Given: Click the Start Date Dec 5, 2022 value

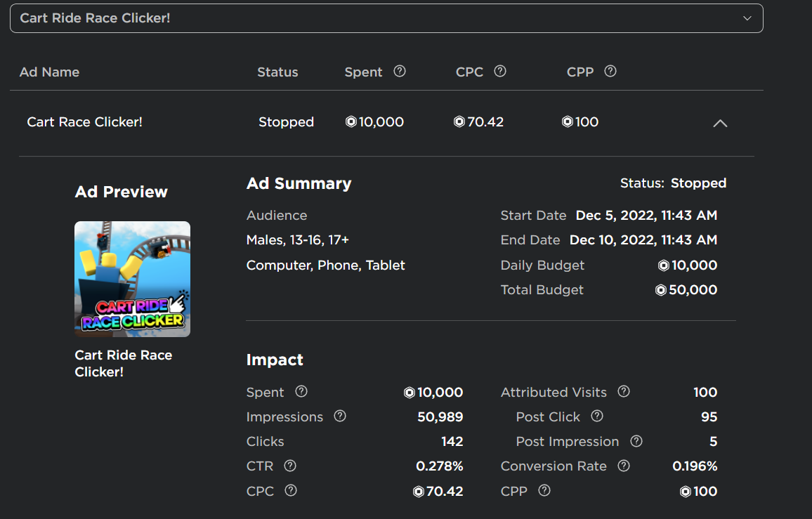Looking at the screenshot, I should [646, 216].
